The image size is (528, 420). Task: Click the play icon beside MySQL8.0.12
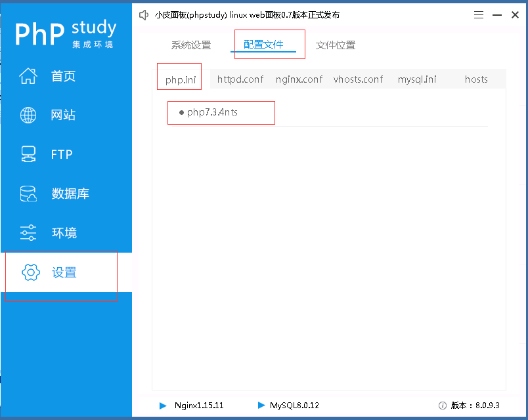pos(261,405)
